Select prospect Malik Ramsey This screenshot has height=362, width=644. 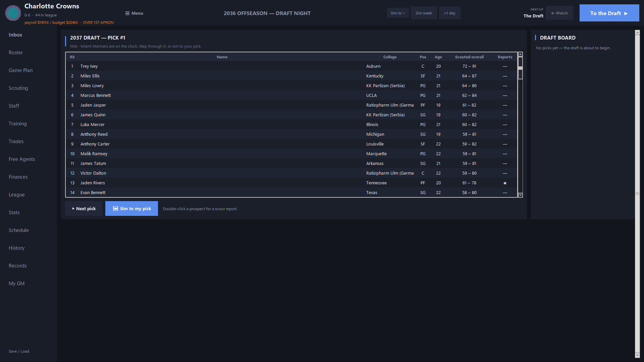click(x=291, y=154)
